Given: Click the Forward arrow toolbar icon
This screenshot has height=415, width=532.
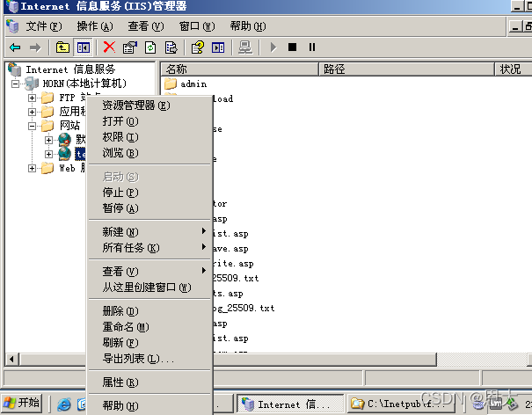Looking at the screenshot, I should (x=35, y=47).
